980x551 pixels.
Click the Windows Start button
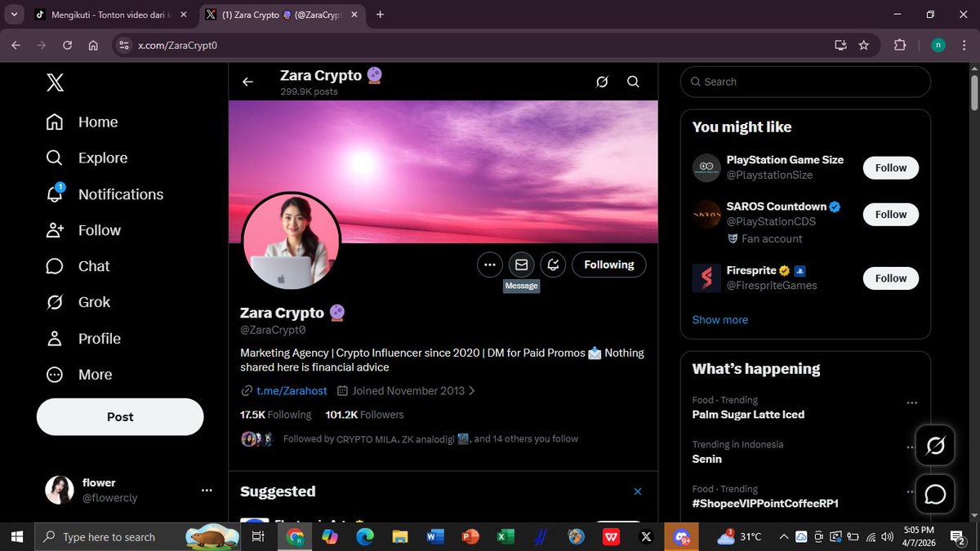pos(16,536)
